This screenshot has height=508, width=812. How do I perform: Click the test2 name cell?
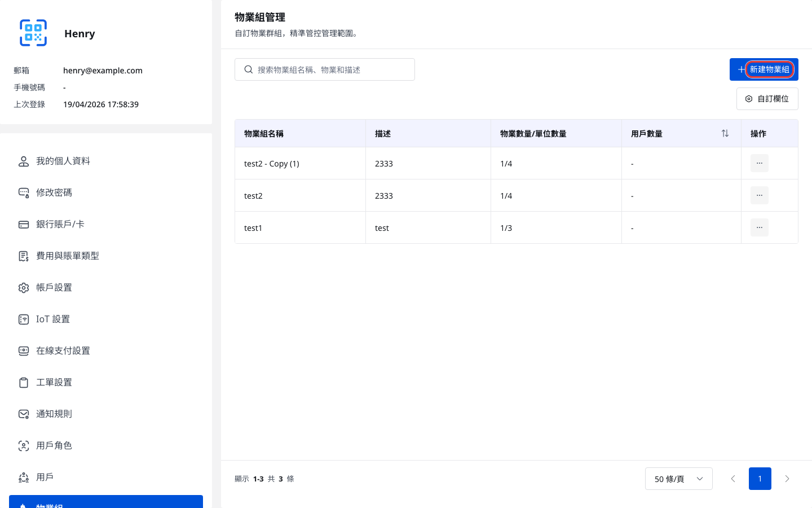point(300,195)
